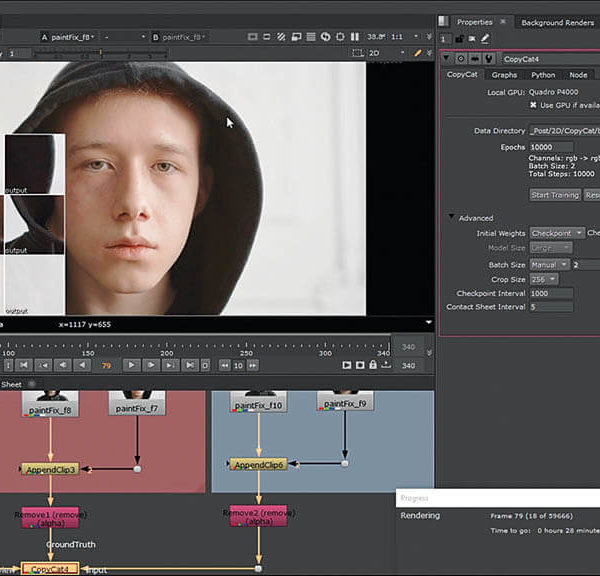The height and width of the screenshot is (576, 600).
Task: Click the viewer refresh arrows icon
Action: pos(325,37)
